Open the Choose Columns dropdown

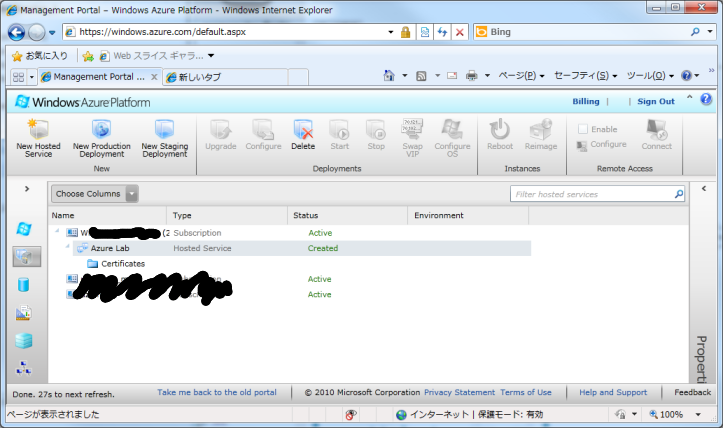point(95,194)
